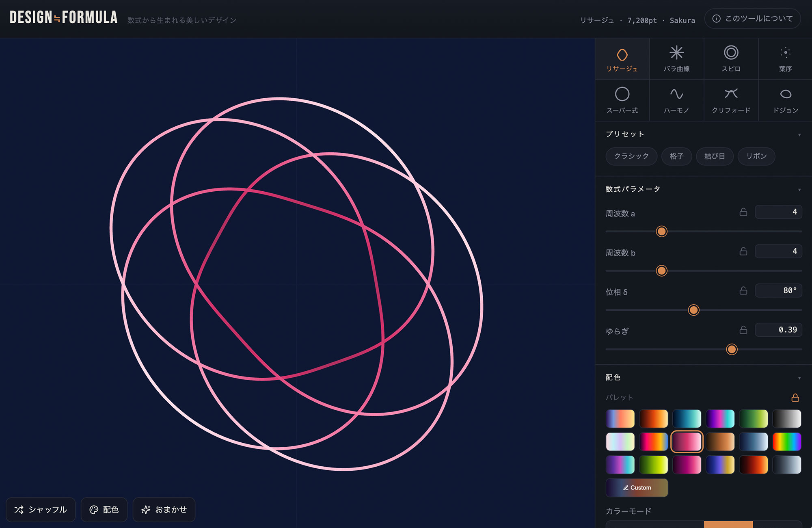Screen dimensions: 812x528
Task: Choose the dark green-to-lime palette swatch
Action: pyautogui.click(x=753, y=419)
